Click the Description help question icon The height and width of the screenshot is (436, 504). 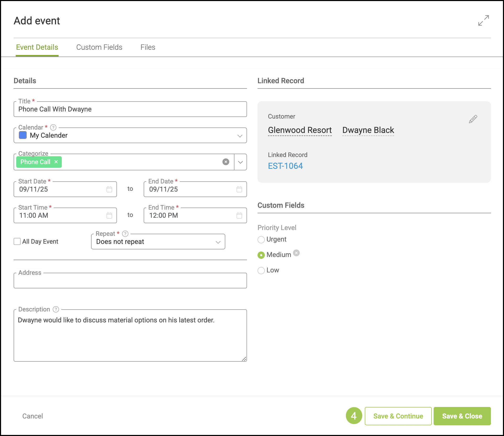click(x=56, y=309)
